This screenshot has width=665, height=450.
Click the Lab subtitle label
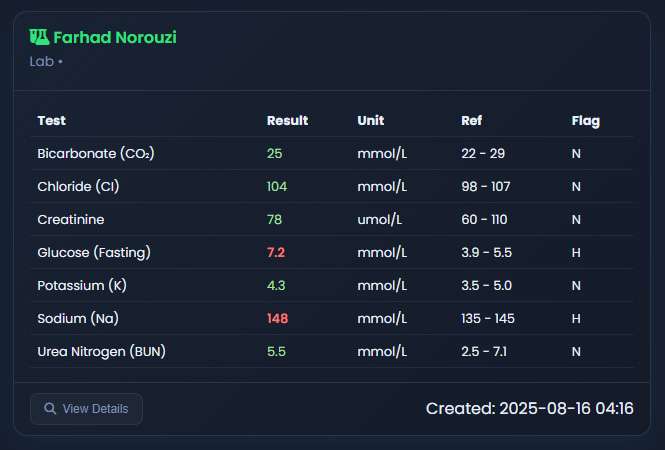click(x=43, y=61)
